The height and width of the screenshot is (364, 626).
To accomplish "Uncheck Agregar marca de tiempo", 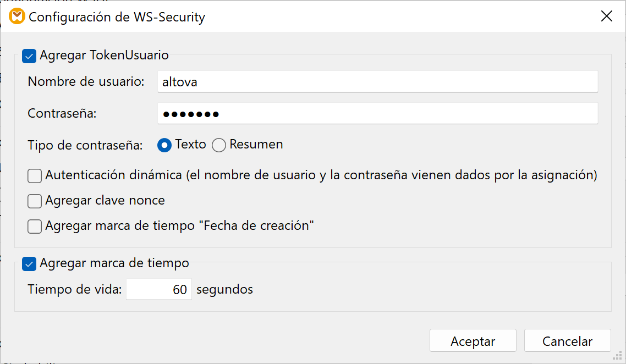I will pos(29,264).
